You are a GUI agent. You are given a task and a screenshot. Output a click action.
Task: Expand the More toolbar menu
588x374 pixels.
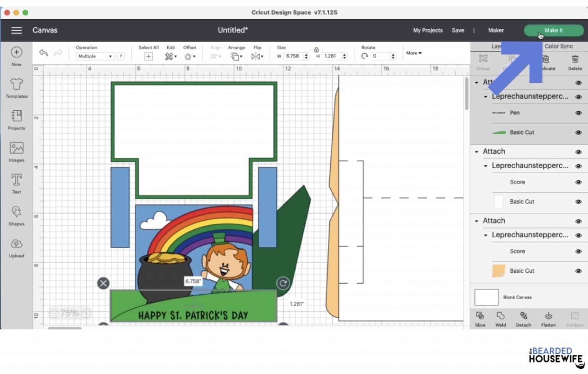[414, 53]
